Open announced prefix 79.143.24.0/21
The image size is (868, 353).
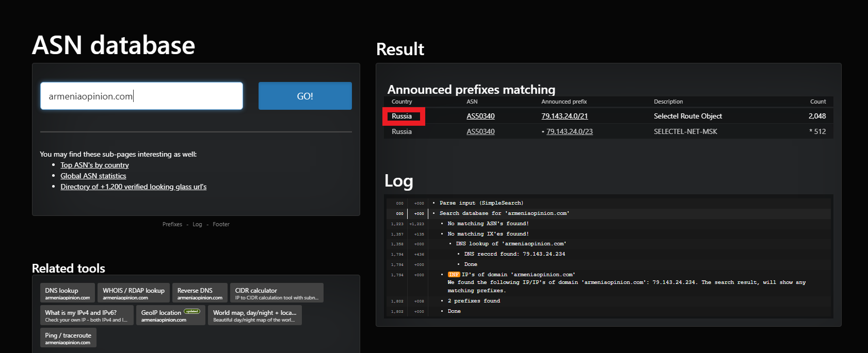[x=565, y=116]
